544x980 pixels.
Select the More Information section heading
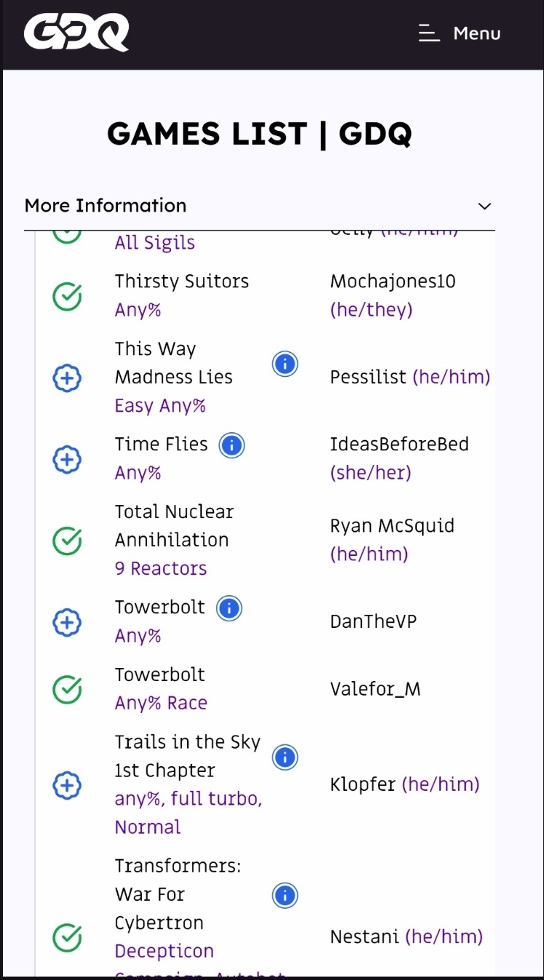105,205
